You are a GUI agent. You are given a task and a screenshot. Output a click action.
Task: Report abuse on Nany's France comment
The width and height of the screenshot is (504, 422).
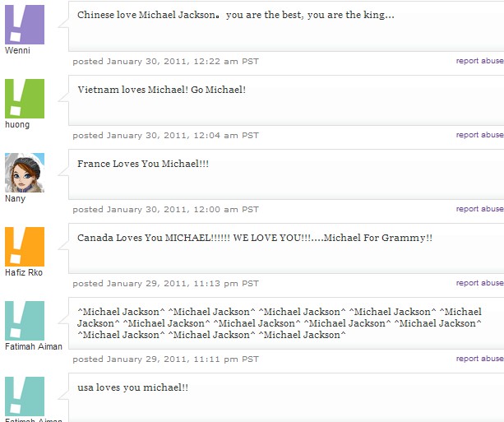(x=479, y=209)
